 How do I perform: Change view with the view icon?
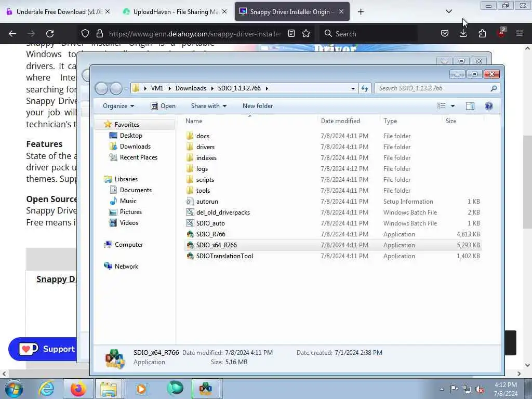442,106
